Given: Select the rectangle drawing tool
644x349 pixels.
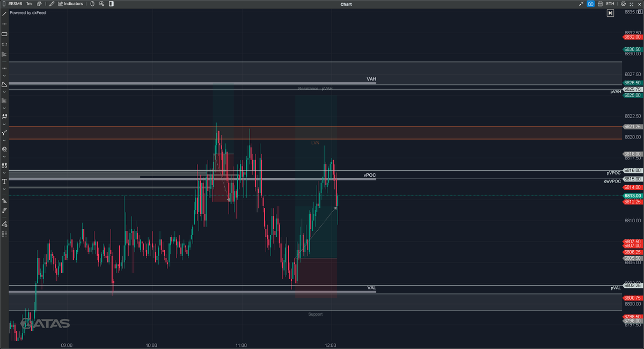Looking at the screenshot, I should tap(4, 34).
